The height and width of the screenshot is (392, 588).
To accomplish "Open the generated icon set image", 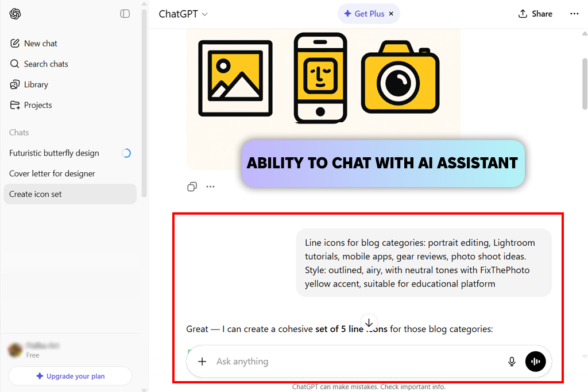I will click(x=323, y=99).
